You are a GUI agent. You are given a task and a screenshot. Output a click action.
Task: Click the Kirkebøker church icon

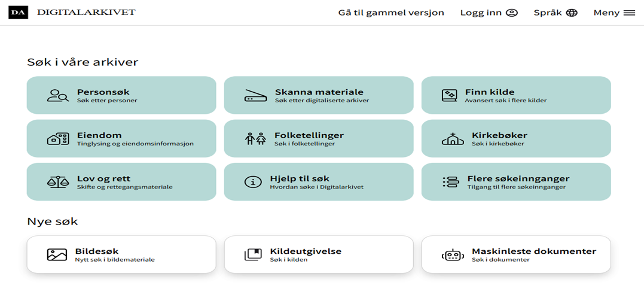pos(453,139)
